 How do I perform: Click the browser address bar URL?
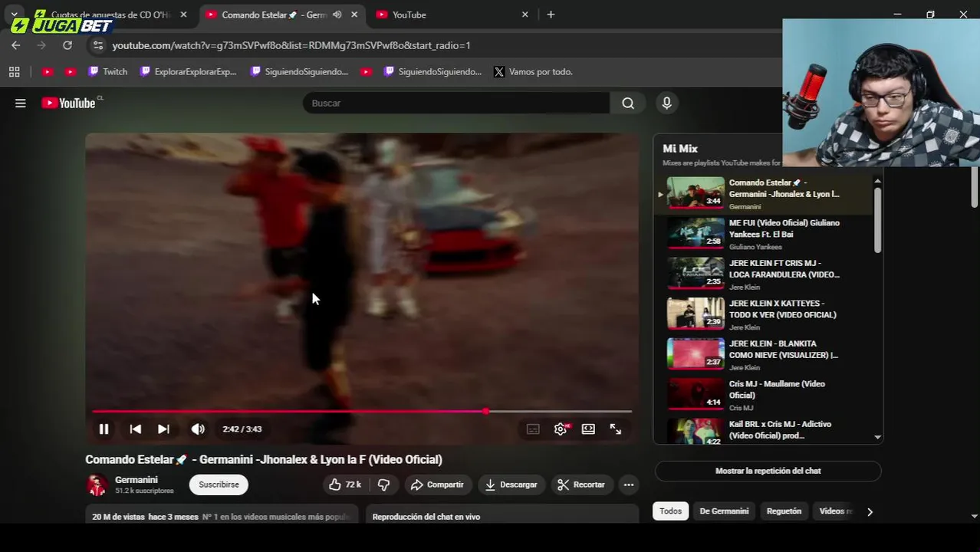coord(291,45)
